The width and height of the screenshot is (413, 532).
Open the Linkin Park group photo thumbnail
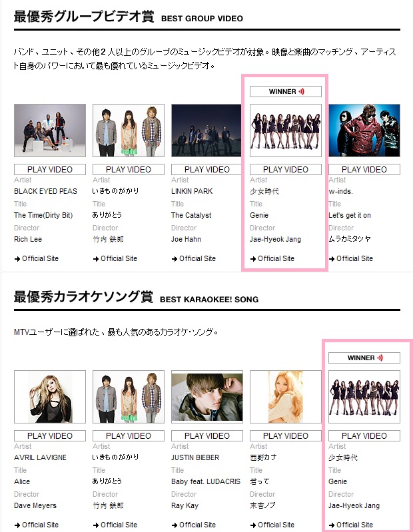click(207, 131)
